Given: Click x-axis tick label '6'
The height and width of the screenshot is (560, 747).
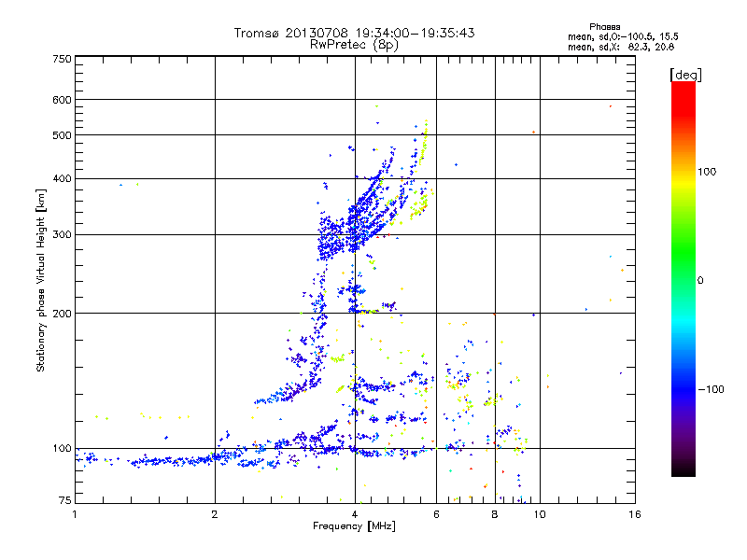Looking at the screenshot, I should pos(436,514).
